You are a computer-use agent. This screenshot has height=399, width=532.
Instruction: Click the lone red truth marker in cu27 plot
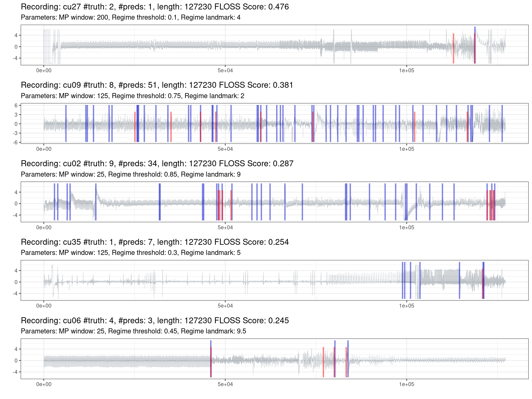pos(453,48)
